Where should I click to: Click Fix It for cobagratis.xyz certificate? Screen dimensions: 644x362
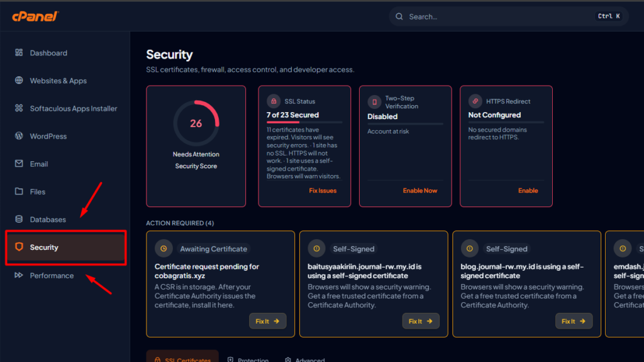tap(267, 321)
